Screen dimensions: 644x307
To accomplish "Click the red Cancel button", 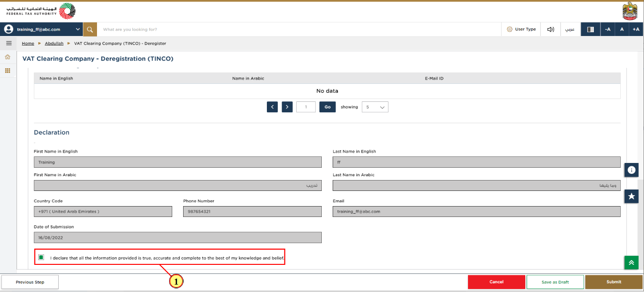I will click(x=496, y=282).
